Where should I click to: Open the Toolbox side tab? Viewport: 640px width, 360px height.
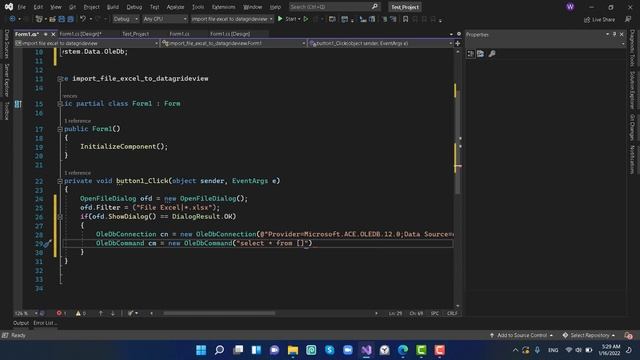6,110
